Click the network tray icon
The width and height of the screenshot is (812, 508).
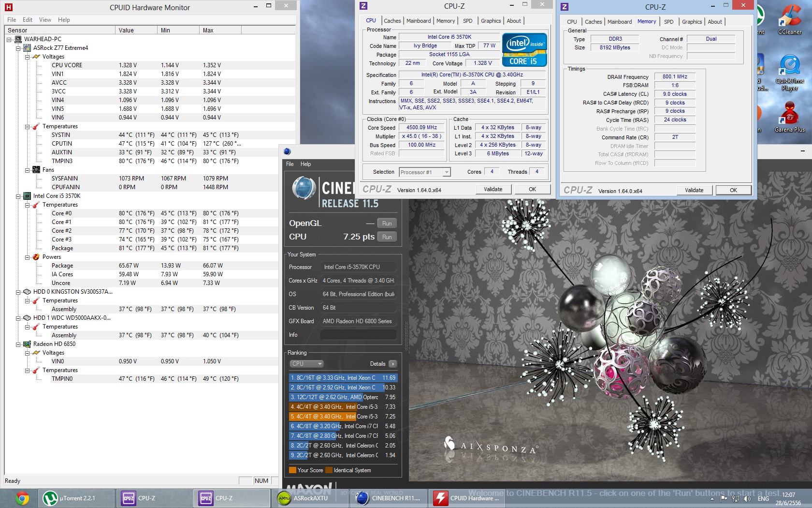(x=736, y=499)
